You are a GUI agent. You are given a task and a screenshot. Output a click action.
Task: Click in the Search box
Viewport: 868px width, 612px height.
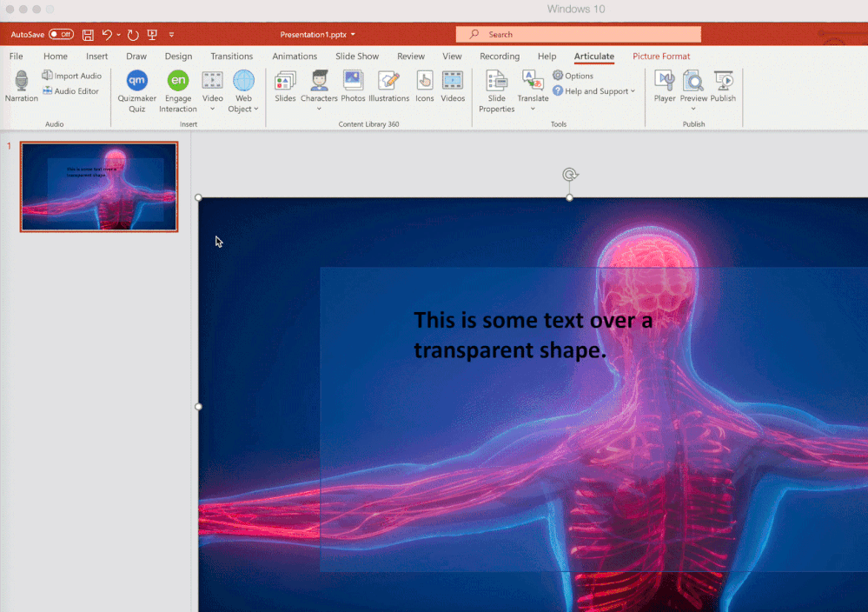(579, 35)
